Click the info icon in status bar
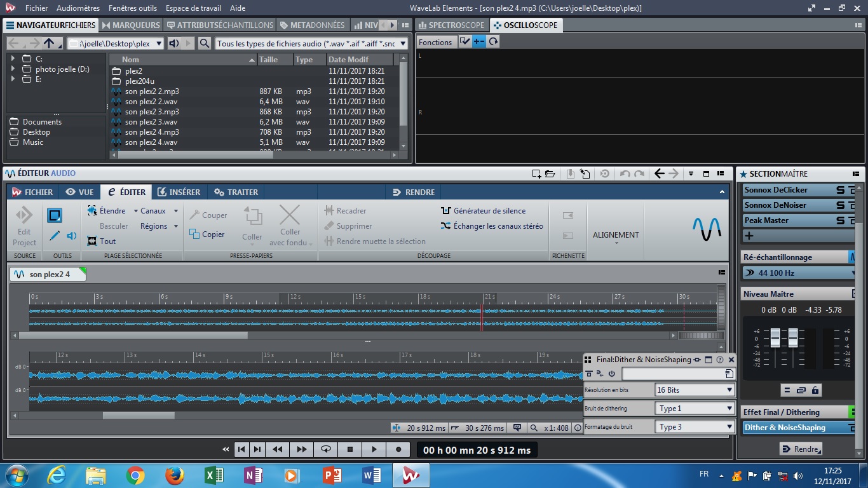The height and width of the screenshot is (488, 868). [x=578, y=428]
